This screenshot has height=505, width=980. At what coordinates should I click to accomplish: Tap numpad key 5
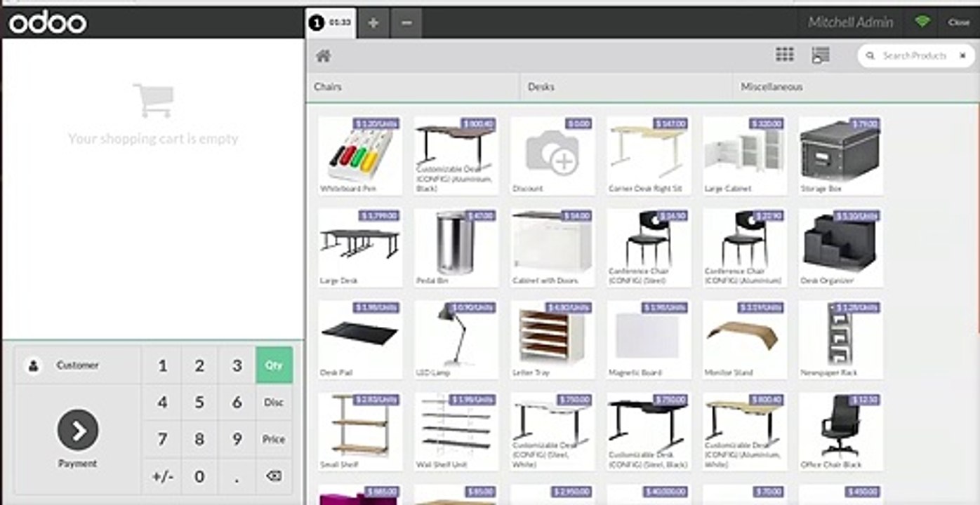(199, 403)
